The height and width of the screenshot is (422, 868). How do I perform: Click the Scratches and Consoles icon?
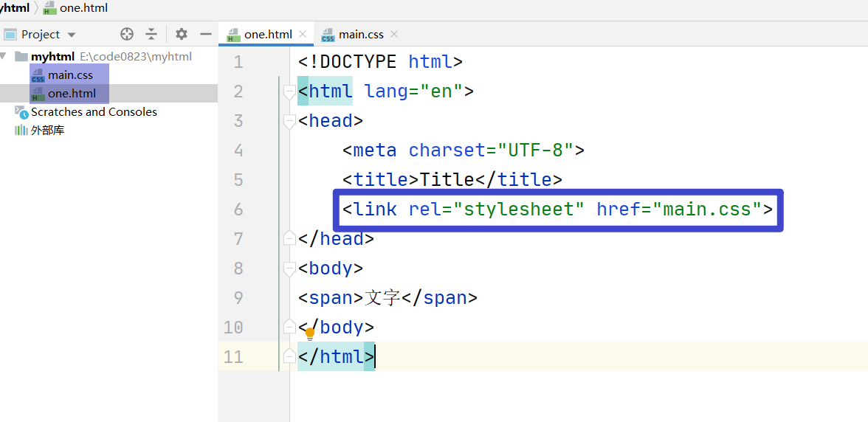tap(21, 112)
